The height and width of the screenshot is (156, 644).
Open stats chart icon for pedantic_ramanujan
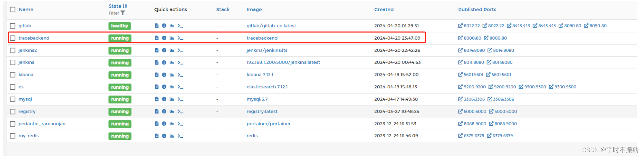172,123
